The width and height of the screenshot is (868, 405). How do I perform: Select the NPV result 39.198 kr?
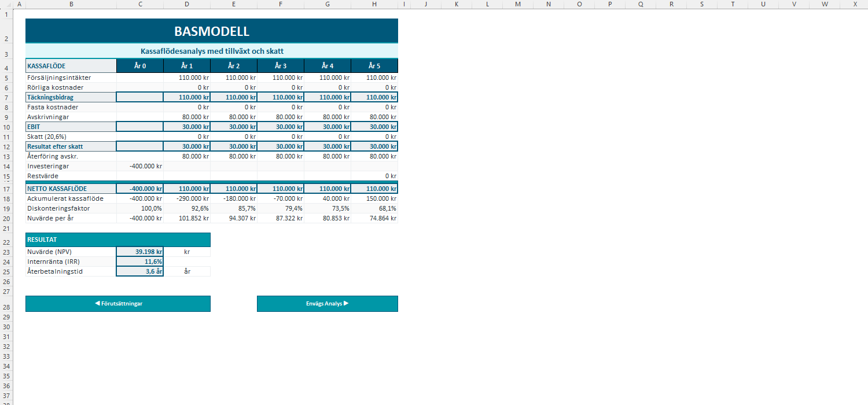click(140, 252)
